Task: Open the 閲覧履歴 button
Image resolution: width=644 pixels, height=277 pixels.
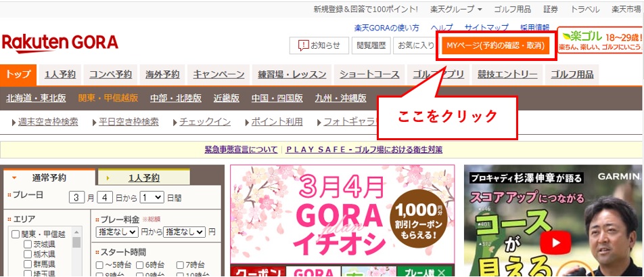Action: click(371, 45)
